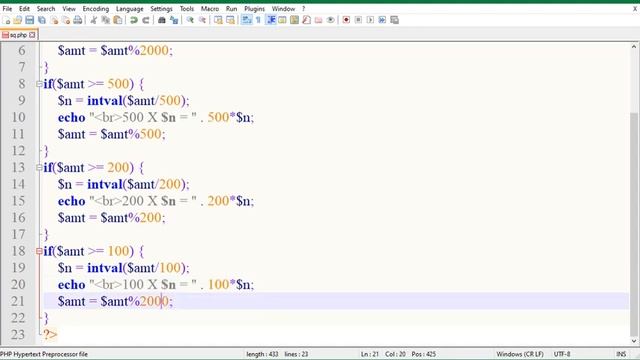Click the Close document toolbar icon
The image size is (640, 360).
[54, 20]
